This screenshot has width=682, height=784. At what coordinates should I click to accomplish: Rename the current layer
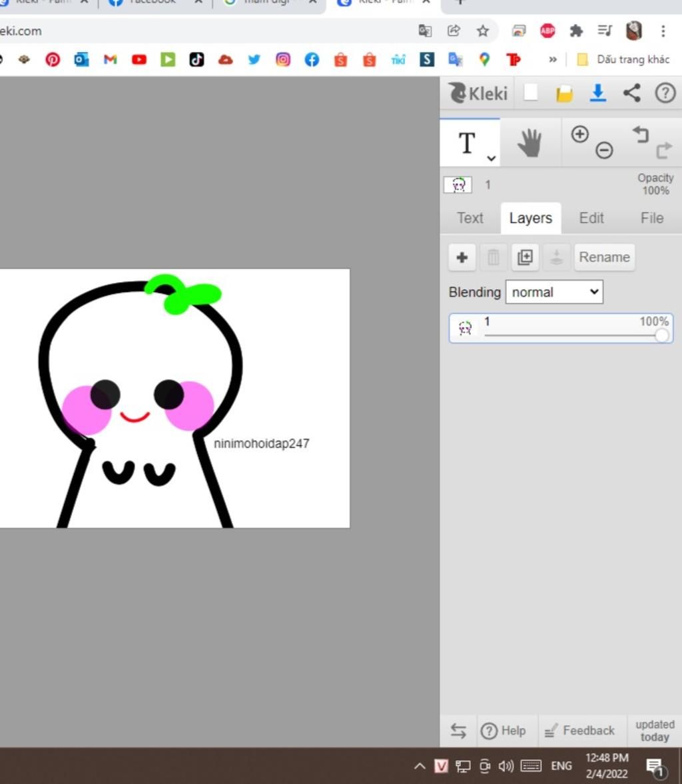point(605,258)
